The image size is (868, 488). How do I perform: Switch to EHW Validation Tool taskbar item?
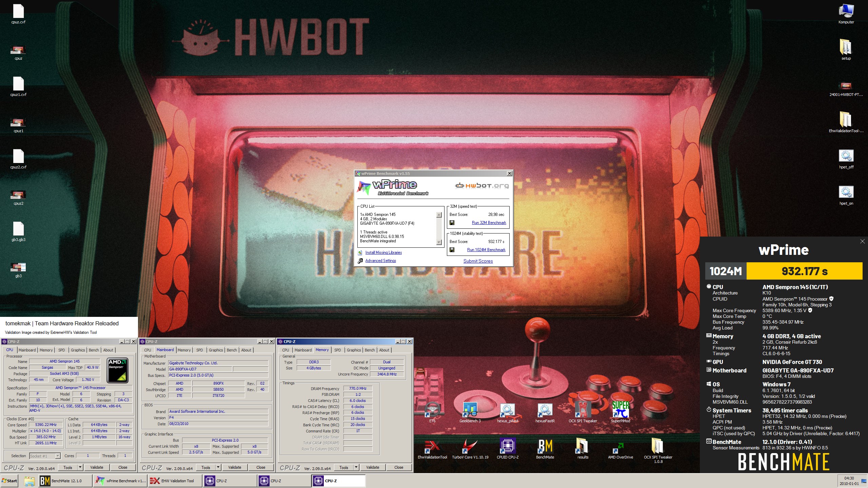pyautogui.click(x=174, y=481)
